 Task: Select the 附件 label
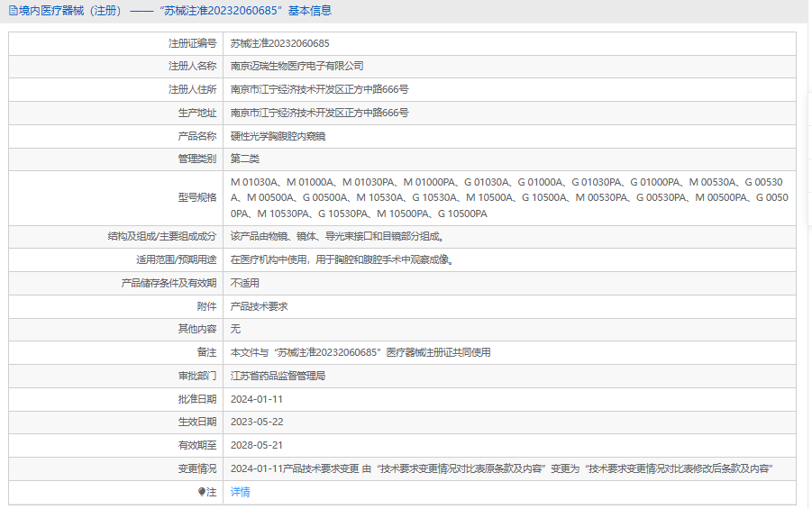tap(206, 306)
